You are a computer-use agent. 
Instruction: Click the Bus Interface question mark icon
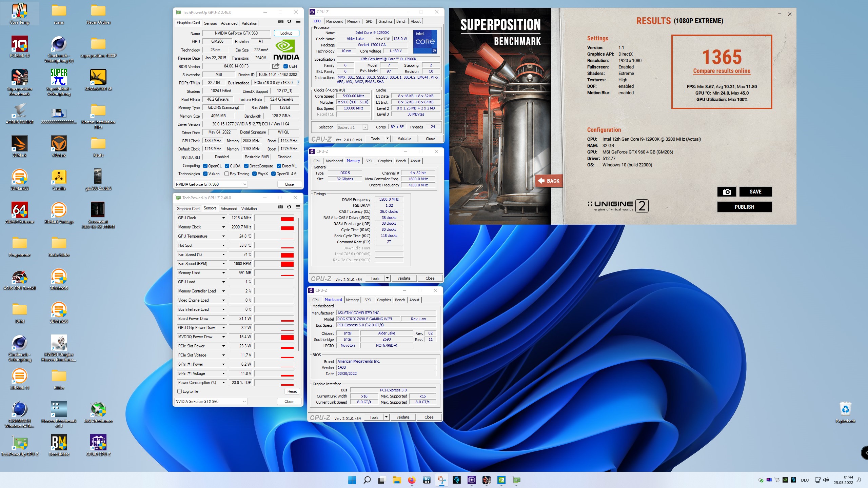(x=298, y=83)
